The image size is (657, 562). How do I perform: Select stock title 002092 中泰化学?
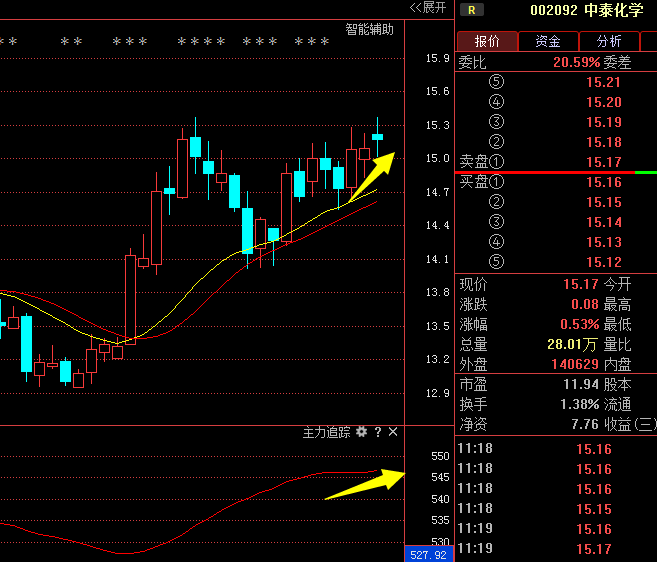[x=587, y=10]
